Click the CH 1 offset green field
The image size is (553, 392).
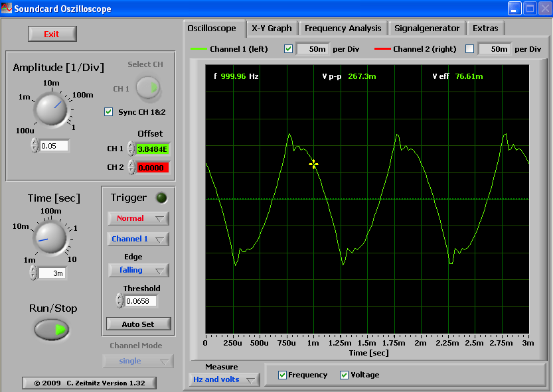pyautogui.click(x=153, y=149)
